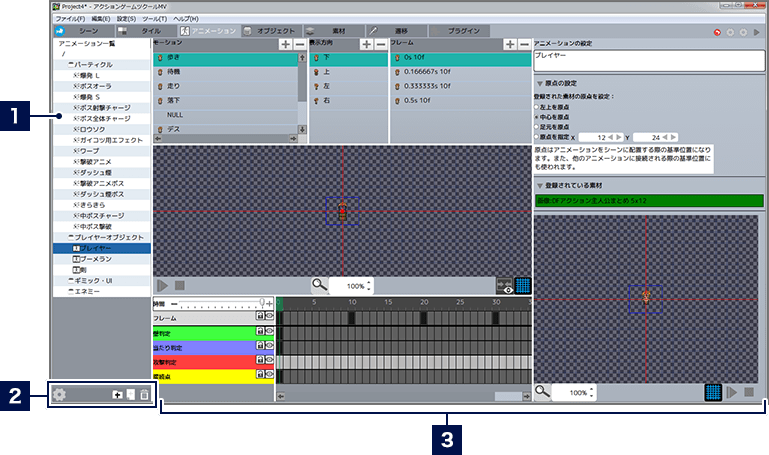Viewport: 769px width, 455px height.
Task: Select the 待機 motion in the list
Action: 174,73
